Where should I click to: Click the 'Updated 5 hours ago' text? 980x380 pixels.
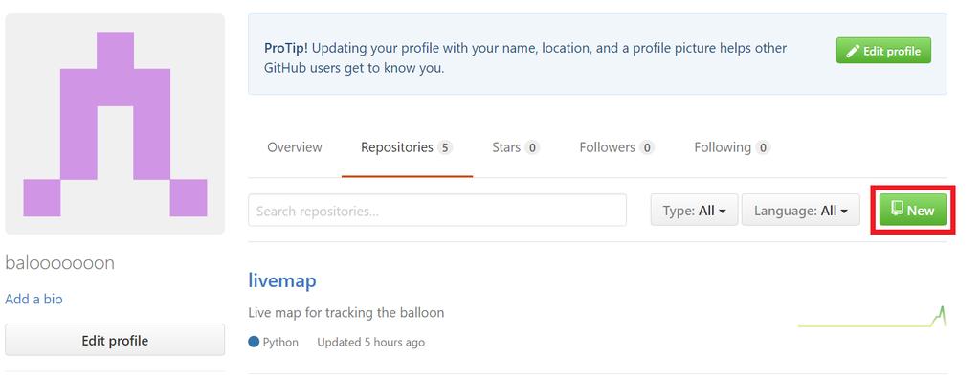(x=370, y=342)
